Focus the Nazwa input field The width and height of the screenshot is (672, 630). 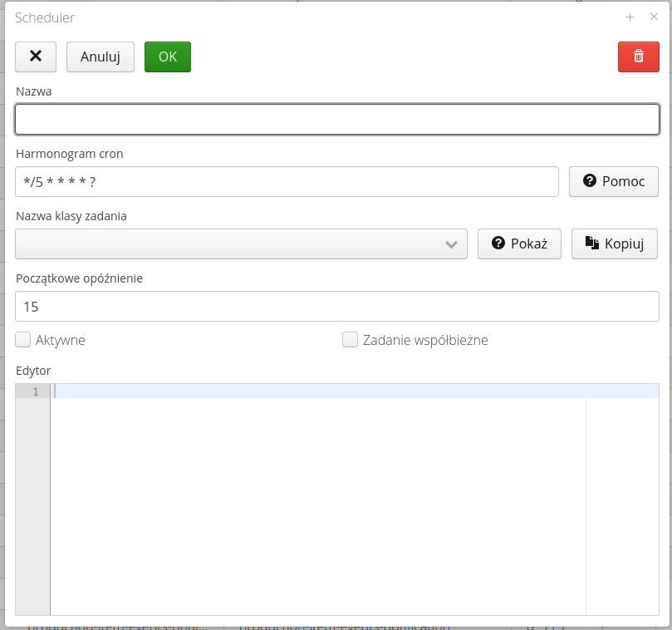tap(336, 119)
